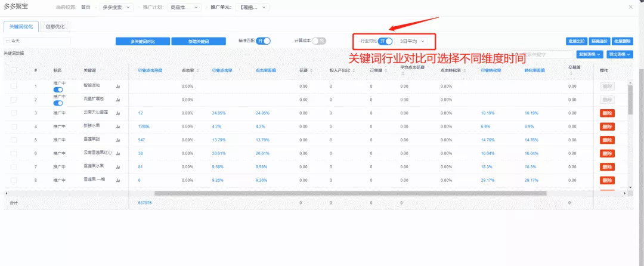Sort table by 平均点击花费 column arrows

pos(403,74)
